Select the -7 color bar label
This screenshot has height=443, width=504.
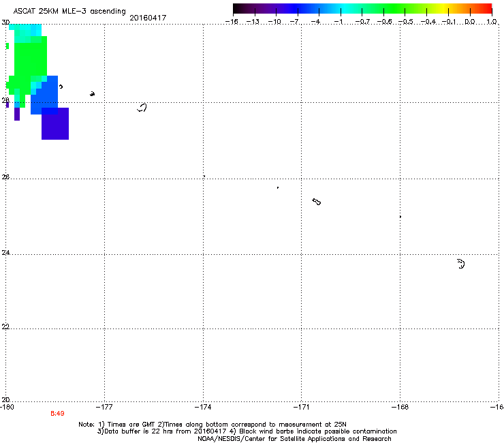pyautogui.click(x=294, y=22)
